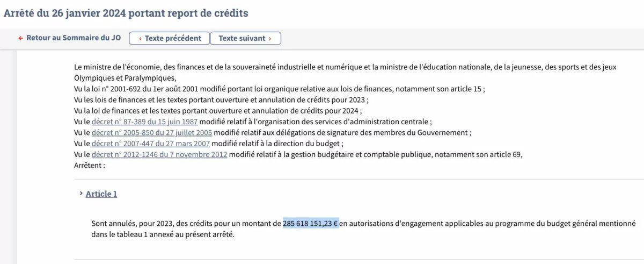
Task: Open décret n° 2012-1246 du 7 novembre 2012
Action: [159, 155]
